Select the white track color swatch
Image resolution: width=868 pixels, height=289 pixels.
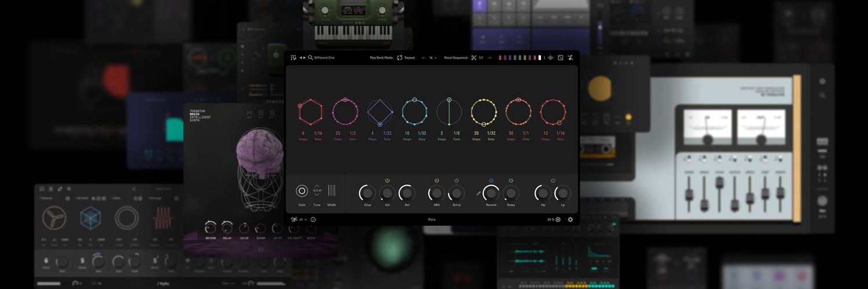click(539, 58)
